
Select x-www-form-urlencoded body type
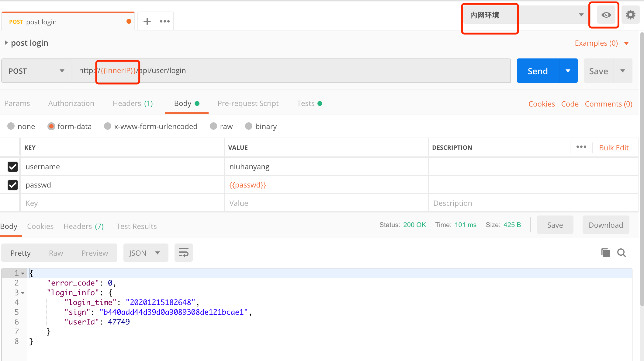tap(108, 126)
